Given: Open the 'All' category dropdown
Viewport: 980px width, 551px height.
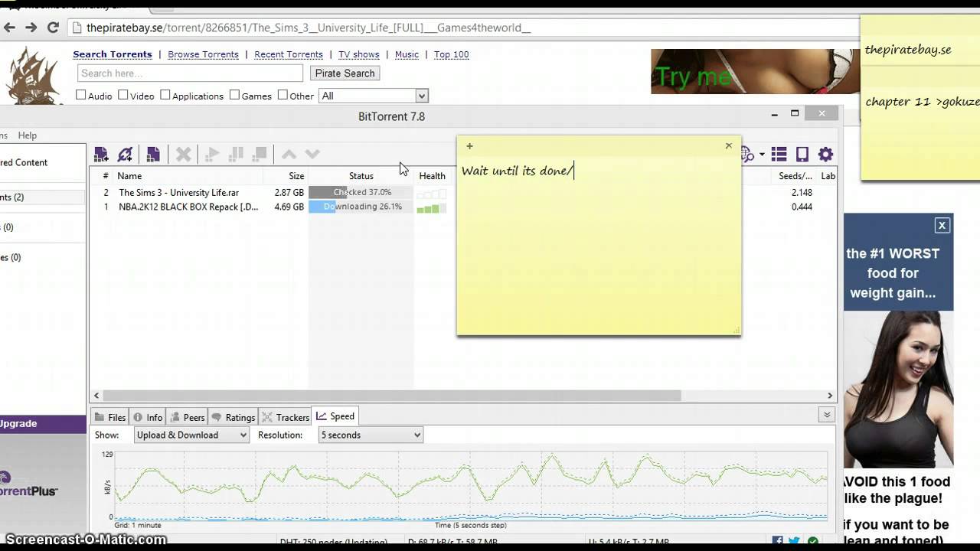Looking at the screenshot, I should tap(374, 96).
